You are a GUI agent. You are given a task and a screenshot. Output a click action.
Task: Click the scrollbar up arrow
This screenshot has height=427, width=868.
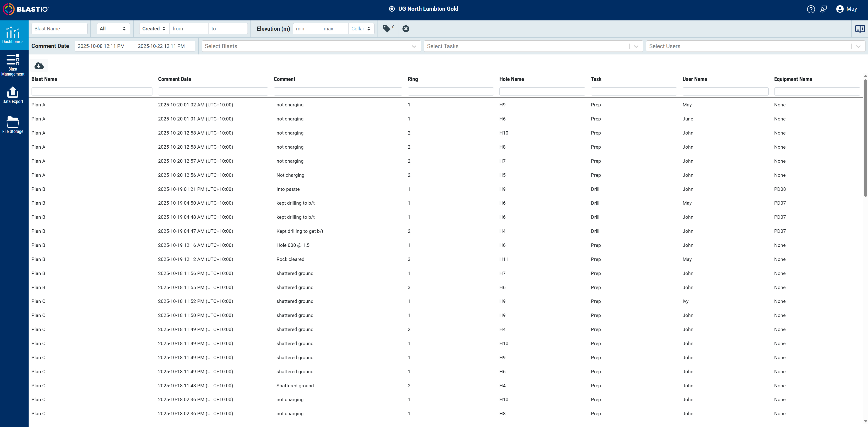coord(865,76)
